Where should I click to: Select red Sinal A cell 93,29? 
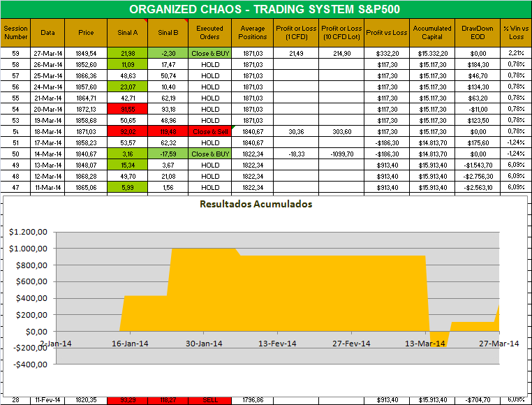(128, 401)
